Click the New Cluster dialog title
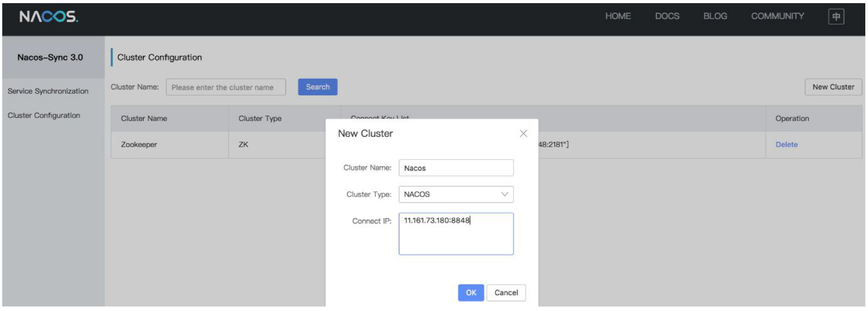The width and height of the screenshot is (868, 311). coord(365,133)
